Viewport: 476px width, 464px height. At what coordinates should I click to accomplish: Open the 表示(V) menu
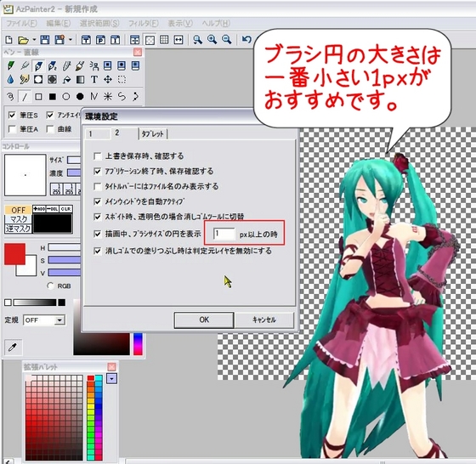coord(180,23)
